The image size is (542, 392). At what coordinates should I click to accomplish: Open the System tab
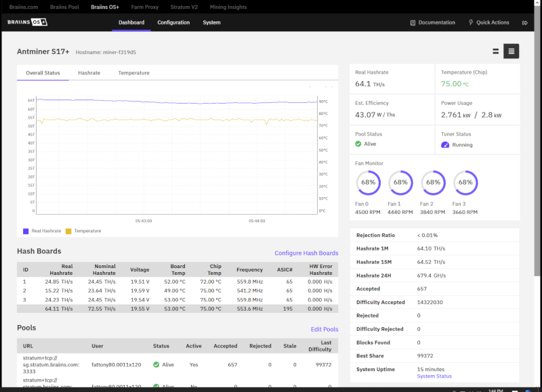(x=211, y=22)
